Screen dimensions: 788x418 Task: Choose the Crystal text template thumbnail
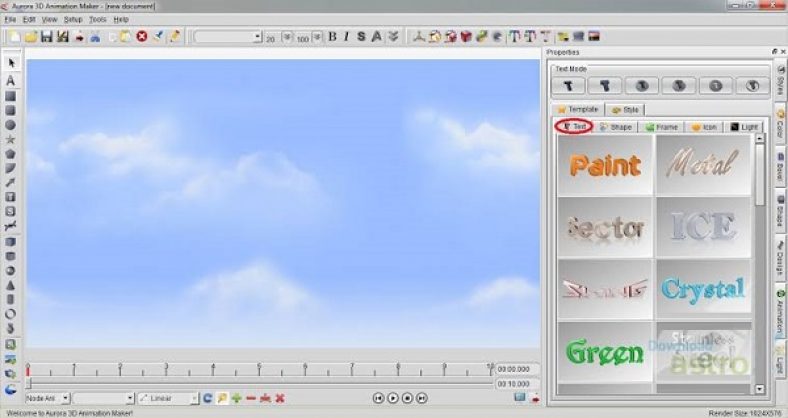click(704, 290)
